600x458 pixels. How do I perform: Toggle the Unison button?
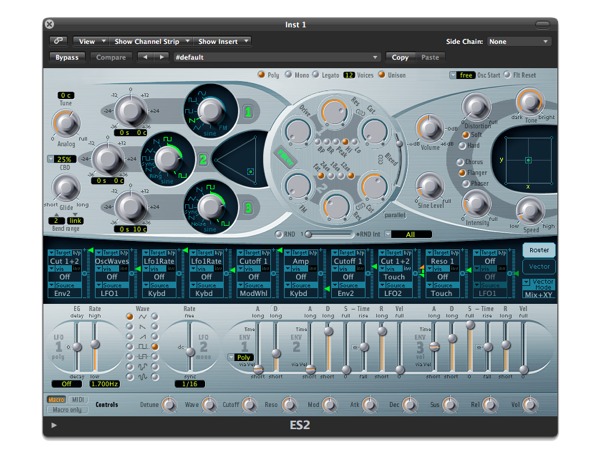[x=382, y=75]
